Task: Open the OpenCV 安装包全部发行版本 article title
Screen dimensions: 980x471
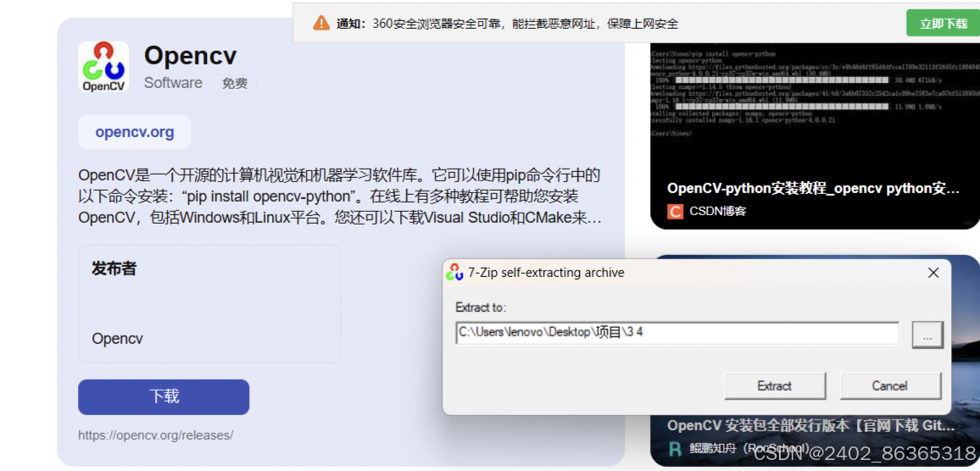Action: coord(810,426)
